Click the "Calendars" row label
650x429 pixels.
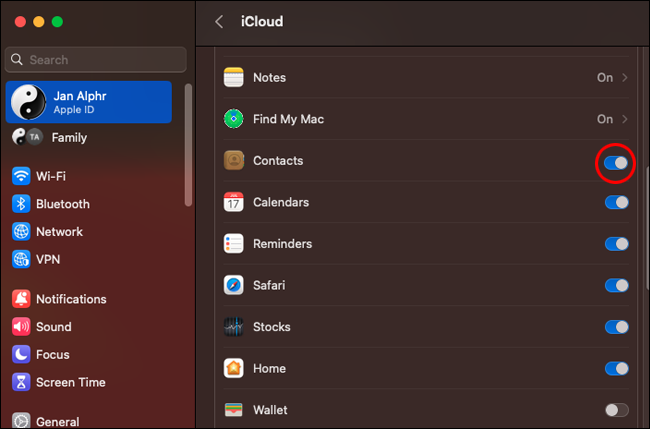tap(281, 202)
